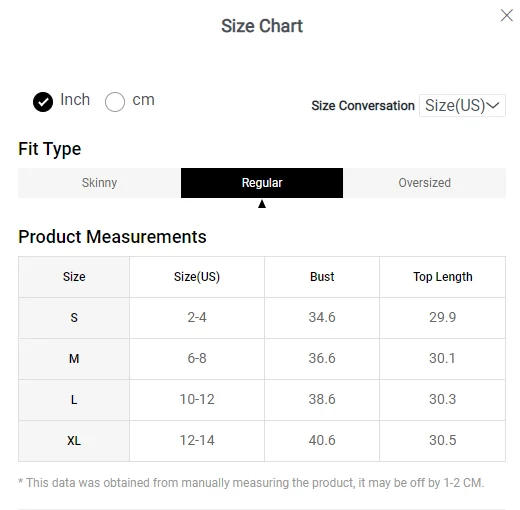Click the Top Length column header
Screen dimensions: 520x510
442,277
